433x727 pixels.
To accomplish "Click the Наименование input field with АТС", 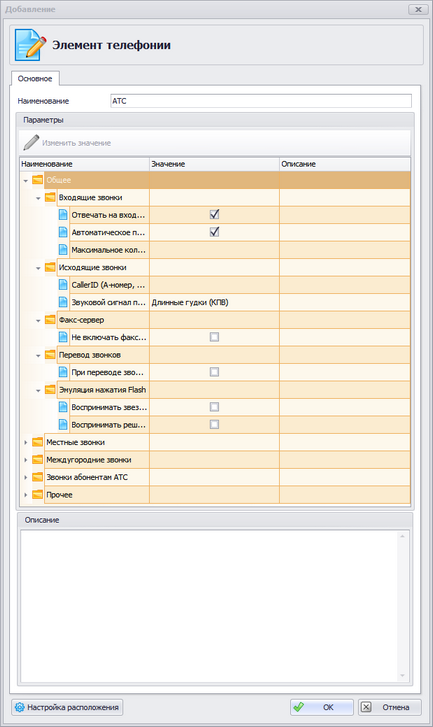I will click(261, 101).
